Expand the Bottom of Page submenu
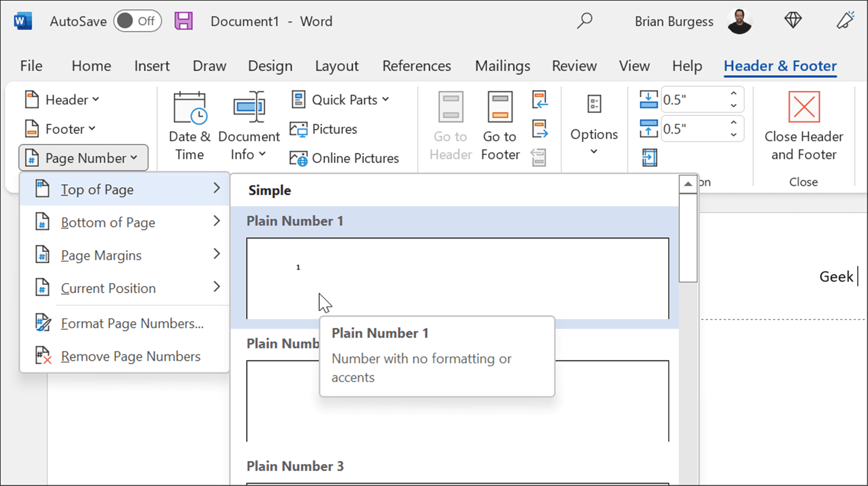868x486 pixels. point(108,222)
